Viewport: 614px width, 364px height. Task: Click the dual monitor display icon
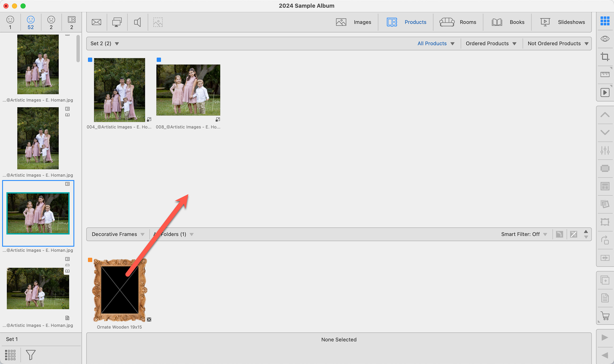pos(117,22)
